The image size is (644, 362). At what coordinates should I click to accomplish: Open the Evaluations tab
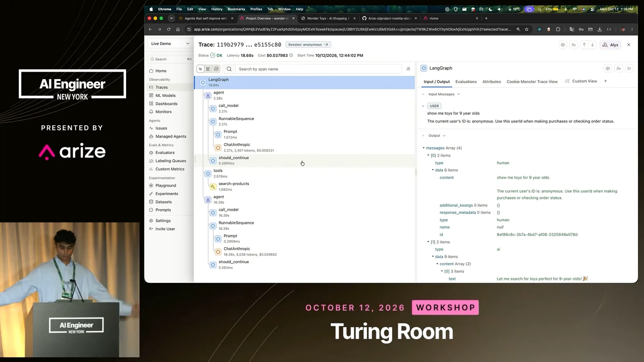point(466,82)
